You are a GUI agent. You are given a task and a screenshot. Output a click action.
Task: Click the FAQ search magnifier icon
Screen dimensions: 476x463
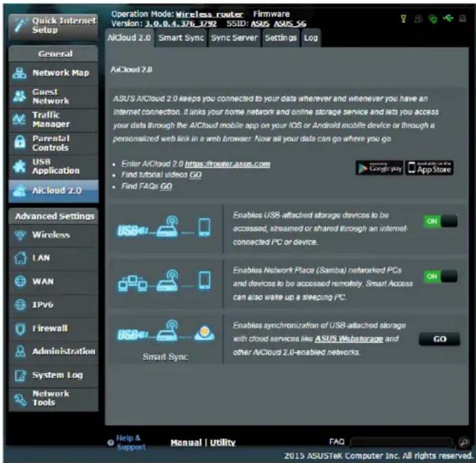(463, 442)
